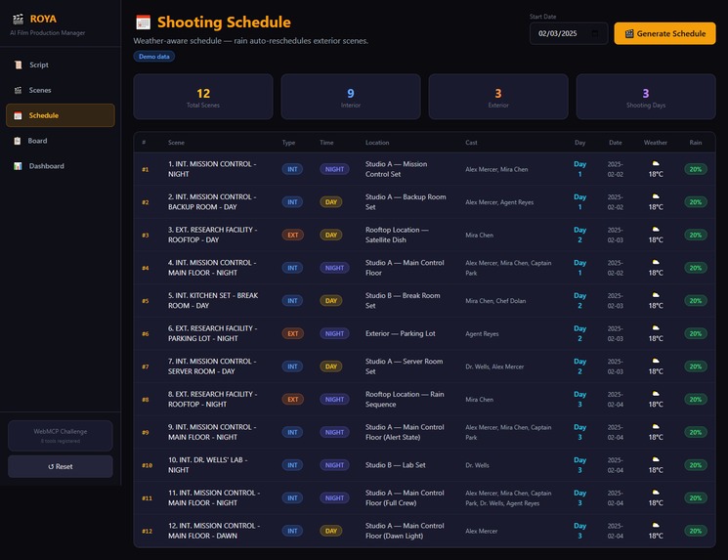
Task: Click the Generate Schedule button
Action: coord(664,33)
